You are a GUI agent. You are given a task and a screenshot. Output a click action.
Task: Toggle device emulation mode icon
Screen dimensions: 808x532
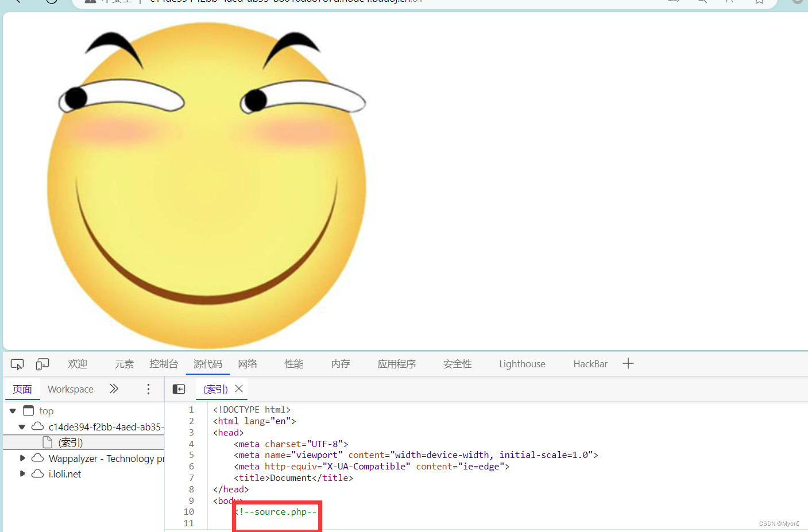tap(42, 364)
